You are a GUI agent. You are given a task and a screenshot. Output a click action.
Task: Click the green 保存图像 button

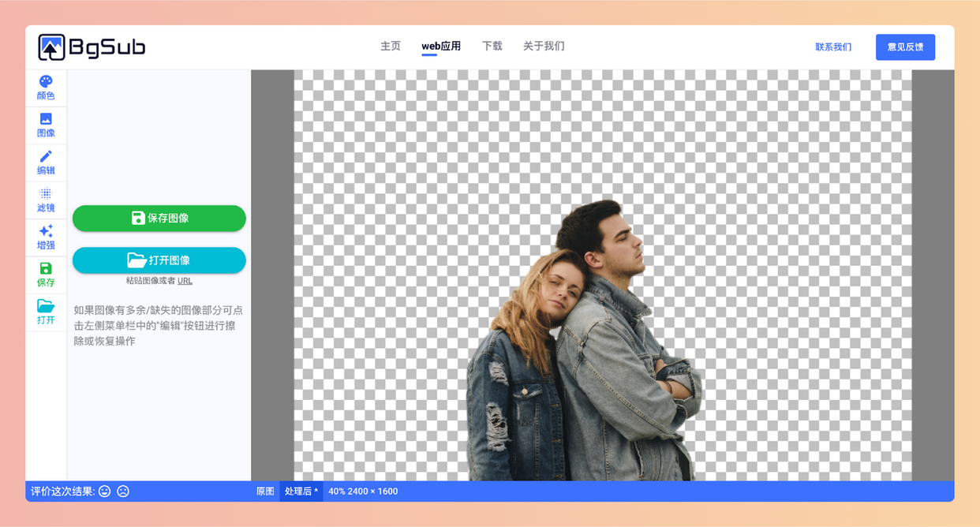pyautogui.click(x=159, y=219)
